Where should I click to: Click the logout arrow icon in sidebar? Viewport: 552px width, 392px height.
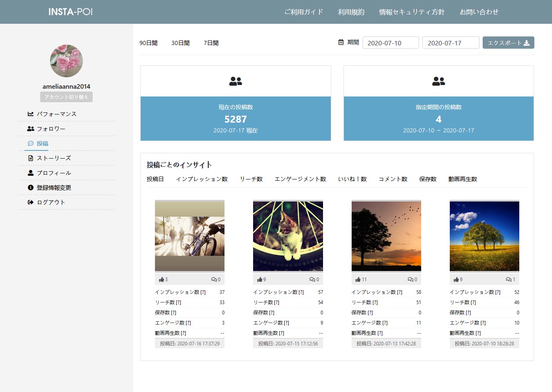tap(31, 202)
